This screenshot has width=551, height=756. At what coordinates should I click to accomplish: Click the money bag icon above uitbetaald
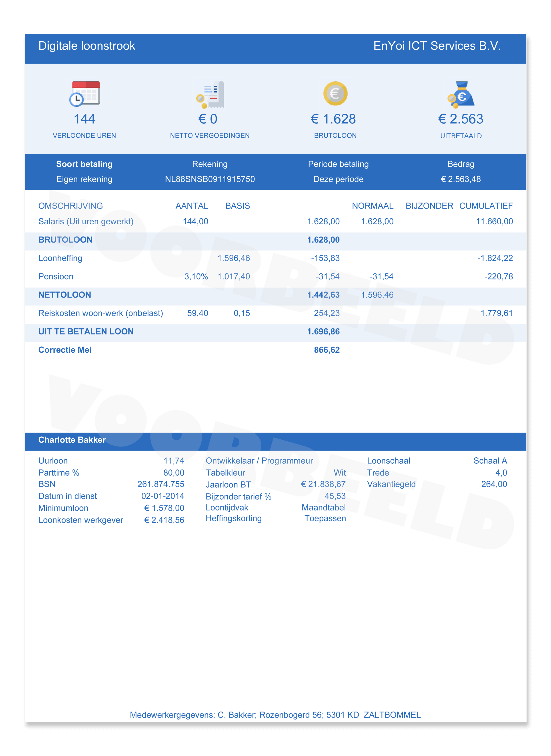tap(461, 95)
